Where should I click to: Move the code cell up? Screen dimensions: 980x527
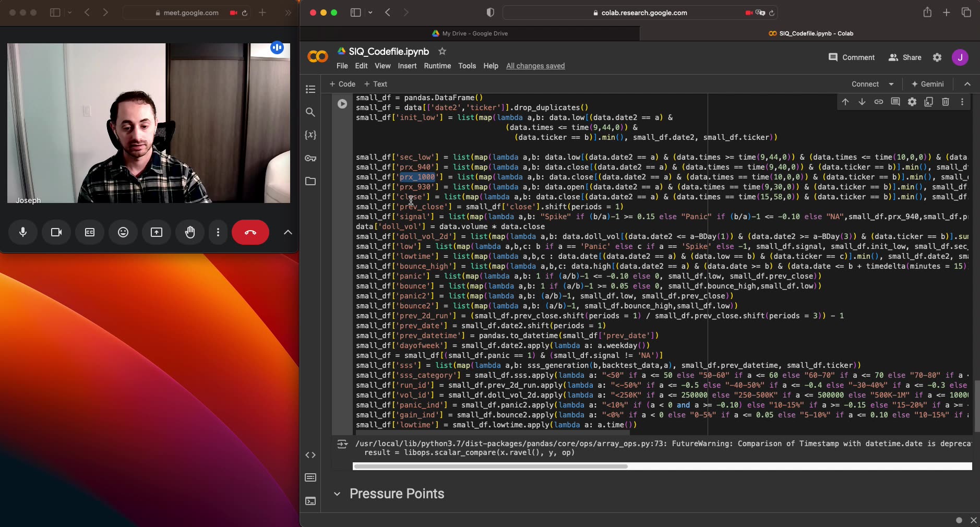(x=845, y=102)
